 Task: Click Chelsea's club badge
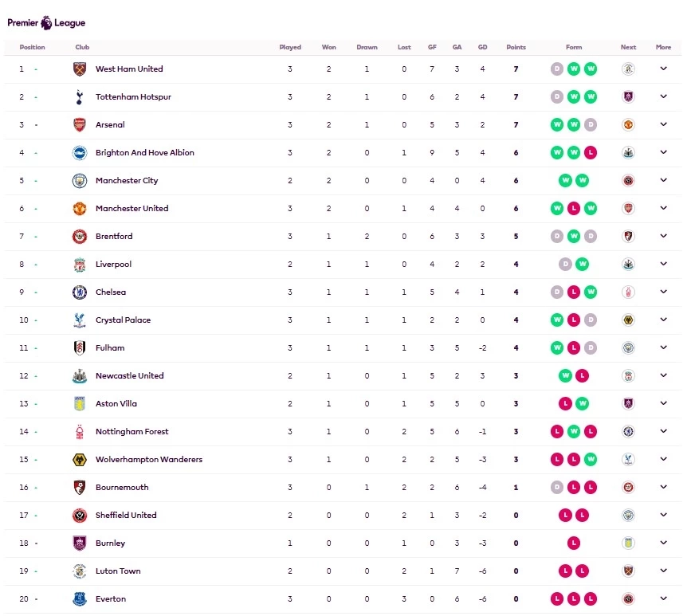click(79, 292)
